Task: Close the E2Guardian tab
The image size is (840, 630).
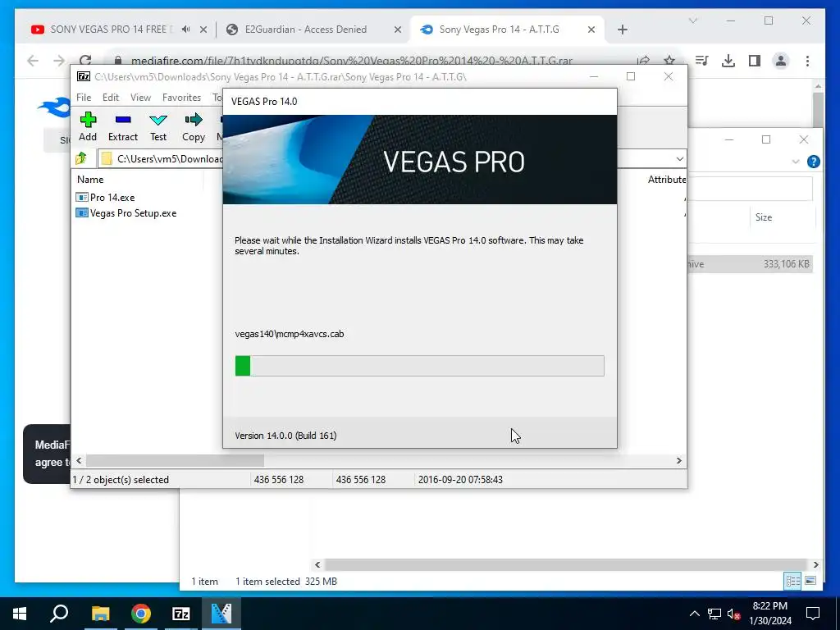Action: pos(398,30)
